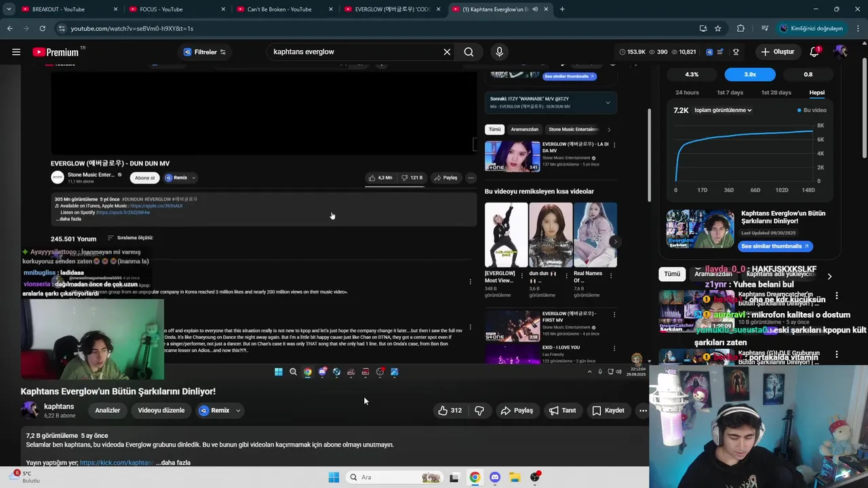Viewport: 868px width, 488px height.
Task: Open the account avatar menu
Action: click(x=840, y=52)
